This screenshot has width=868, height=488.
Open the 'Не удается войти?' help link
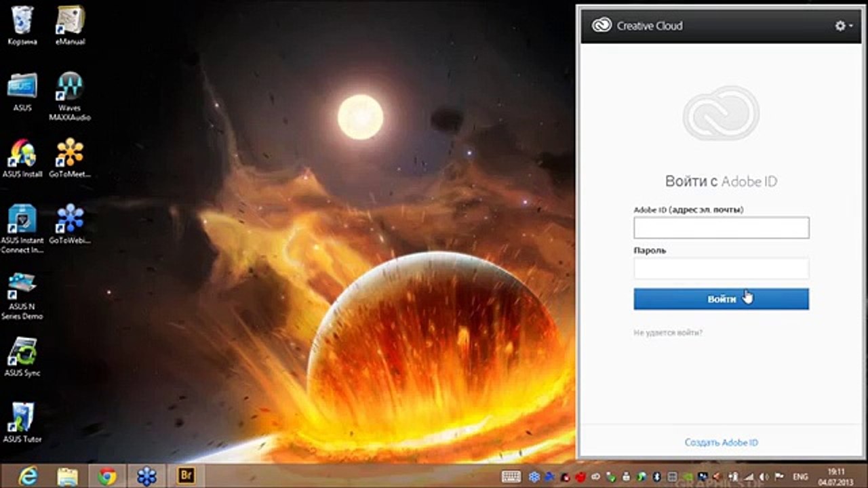click(668, 333)
